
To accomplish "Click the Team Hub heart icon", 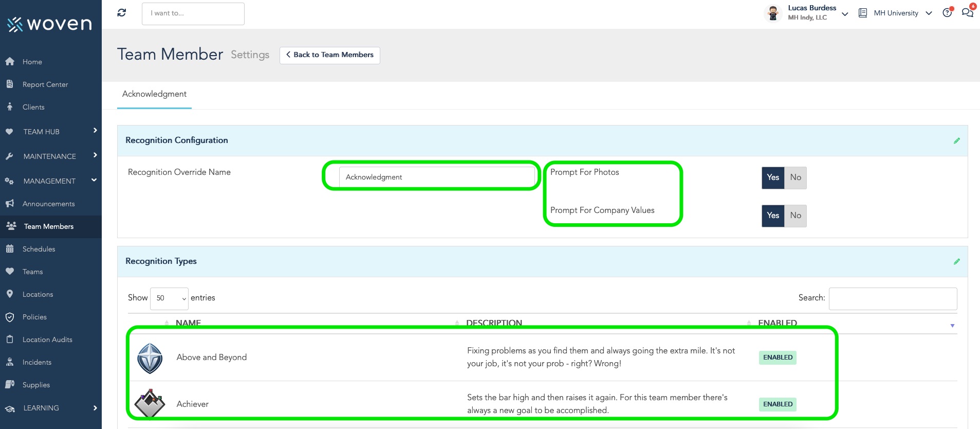I will (9, 132).
